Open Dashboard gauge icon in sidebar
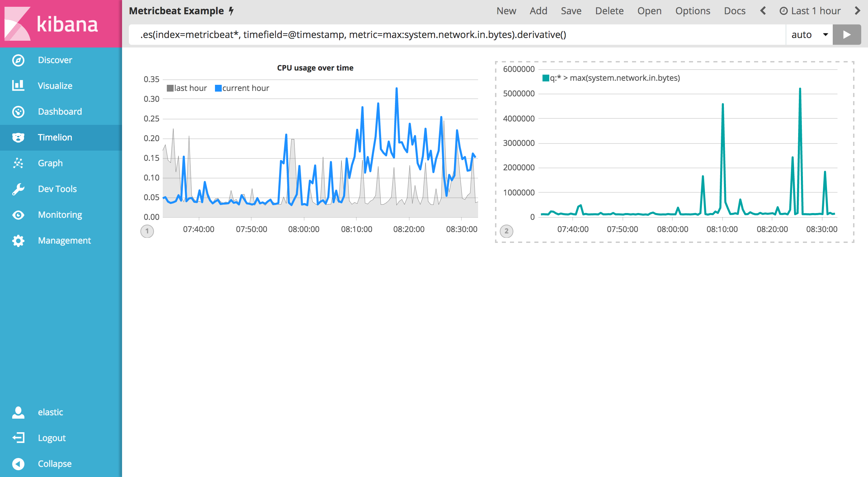 (18, 112)
